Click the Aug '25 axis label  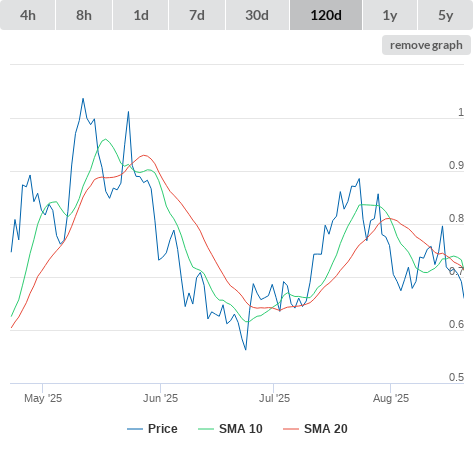click(391, 398)
